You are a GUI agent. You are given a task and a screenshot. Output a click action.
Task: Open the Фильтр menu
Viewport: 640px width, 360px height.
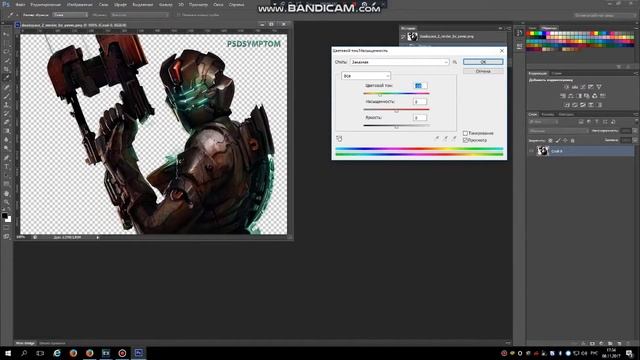pyautogui.click(x=165, y=4)
